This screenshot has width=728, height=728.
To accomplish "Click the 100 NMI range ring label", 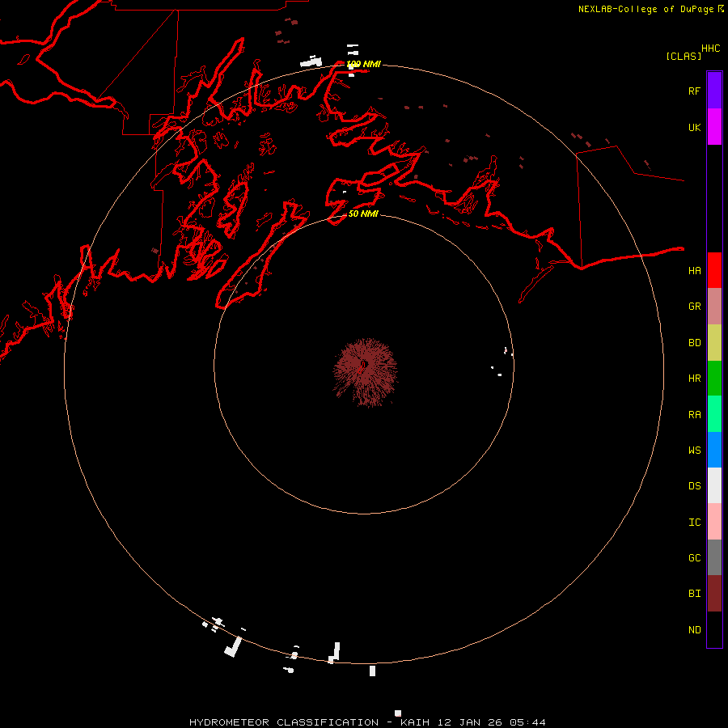I will (x=363, y=64).
